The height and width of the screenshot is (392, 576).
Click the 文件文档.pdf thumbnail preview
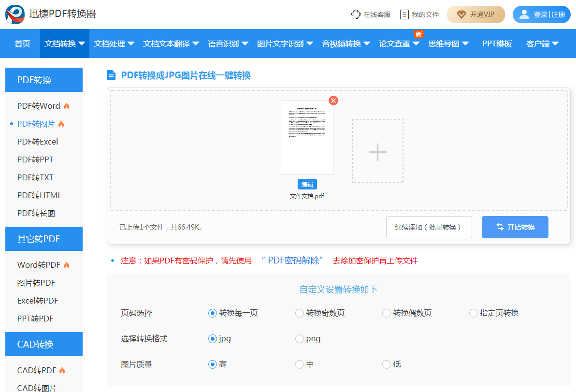tap(307, 138)
